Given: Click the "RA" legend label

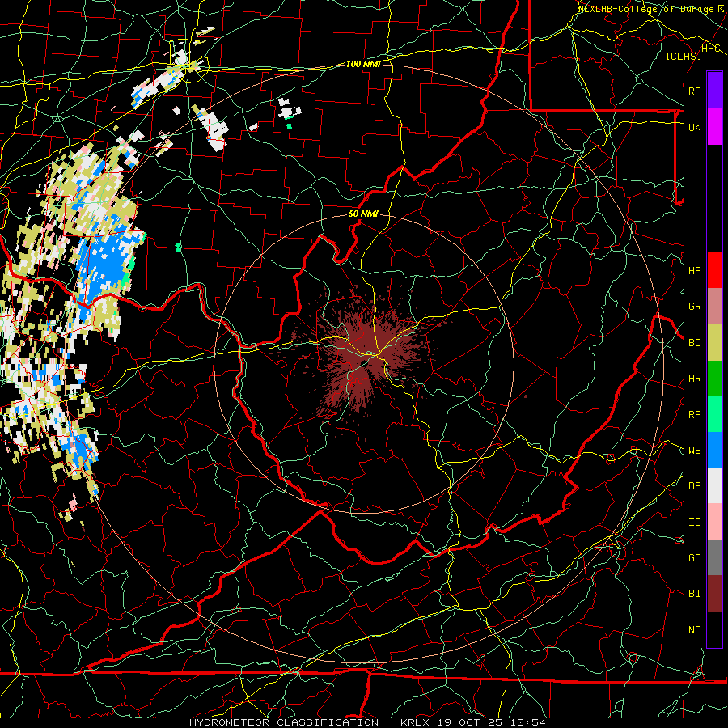Looking at the screenshot, I should pos(694,415).
